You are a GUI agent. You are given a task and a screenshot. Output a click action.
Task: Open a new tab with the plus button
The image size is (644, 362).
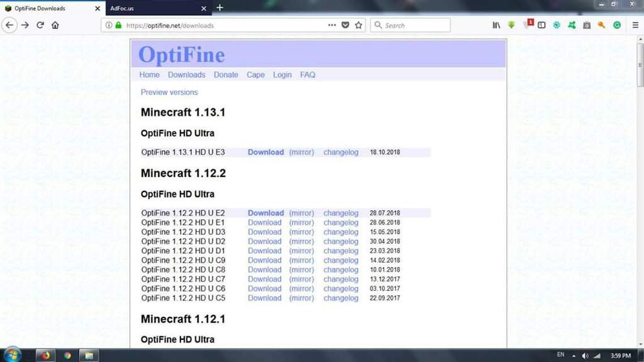[219, 8]
